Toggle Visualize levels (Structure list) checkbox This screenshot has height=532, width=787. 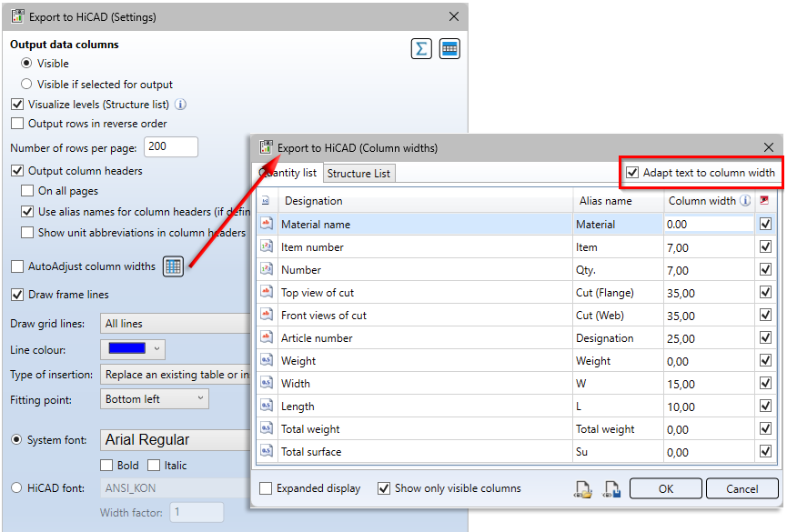pyautogui.click(x=17, y=105)
